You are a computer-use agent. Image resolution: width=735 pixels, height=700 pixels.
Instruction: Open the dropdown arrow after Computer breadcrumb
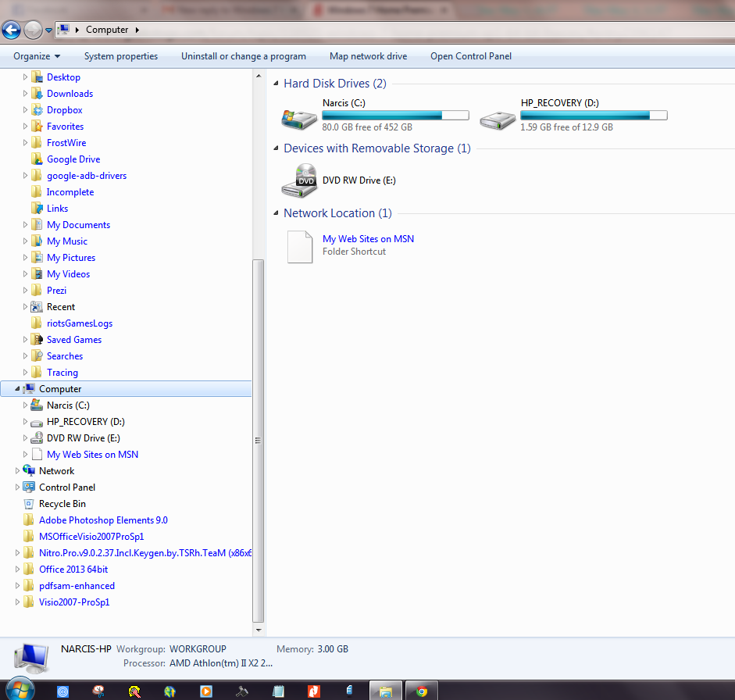click(137, 30)
